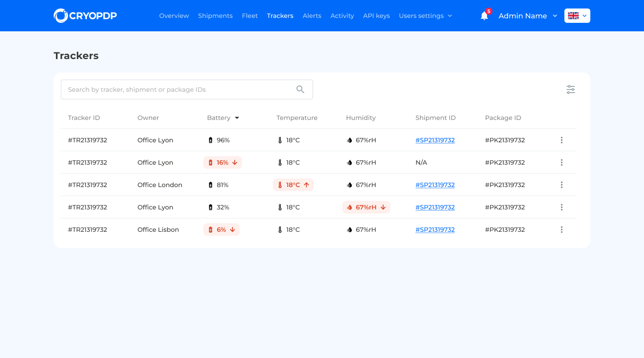Go to the Overview page
Screen dimensions: 644x358
click(174, 16)
